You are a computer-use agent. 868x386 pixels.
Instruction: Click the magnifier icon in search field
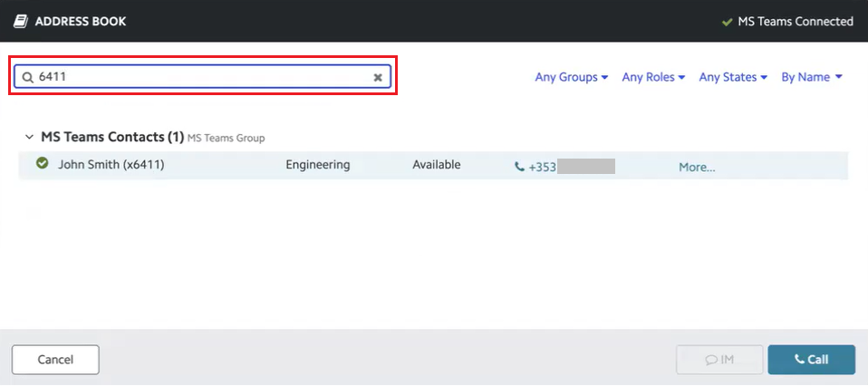tap(28, 78)
